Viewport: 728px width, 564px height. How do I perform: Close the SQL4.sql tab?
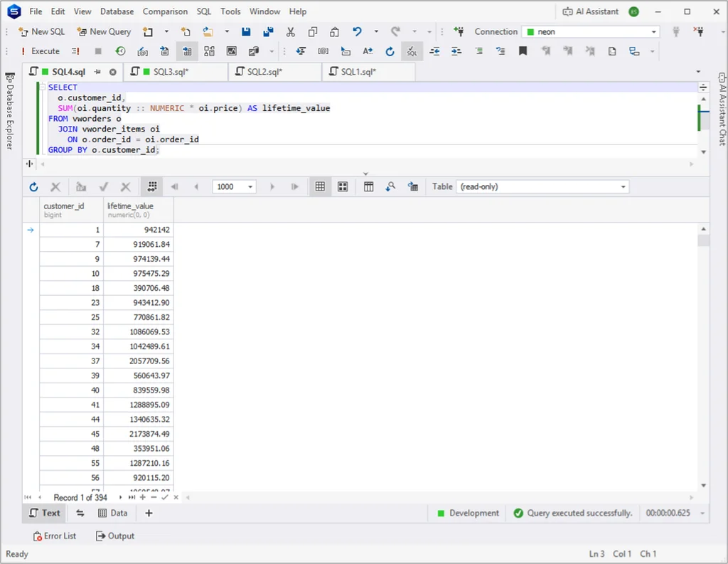pos(113,72)
